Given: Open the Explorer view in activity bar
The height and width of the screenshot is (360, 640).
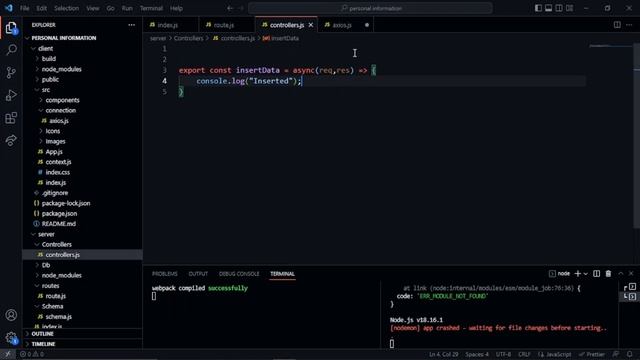Looking at the screenshot, I should tap(11, 28).
